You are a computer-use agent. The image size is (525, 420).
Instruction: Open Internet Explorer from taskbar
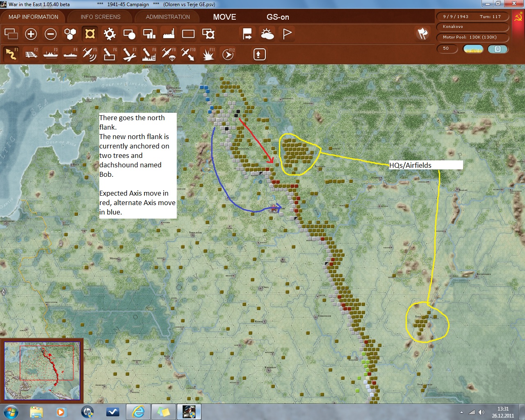pyautogui.click(x=138, y=412)
